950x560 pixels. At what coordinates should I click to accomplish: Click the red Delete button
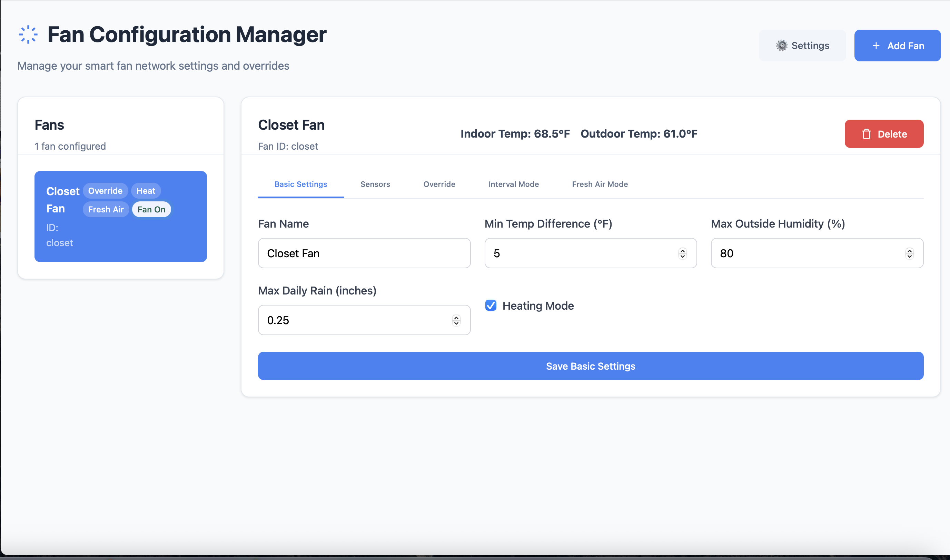coord(884,134)
